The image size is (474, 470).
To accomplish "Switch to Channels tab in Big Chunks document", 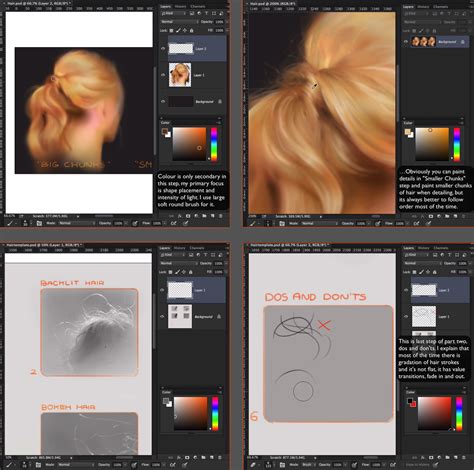I will pyautogui.click(x=198, y=6).
